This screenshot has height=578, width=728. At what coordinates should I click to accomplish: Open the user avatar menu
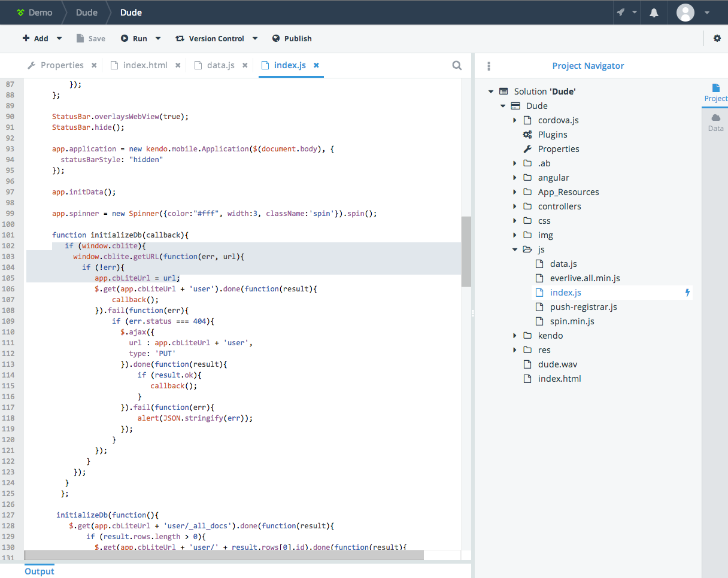pos(685,13)
